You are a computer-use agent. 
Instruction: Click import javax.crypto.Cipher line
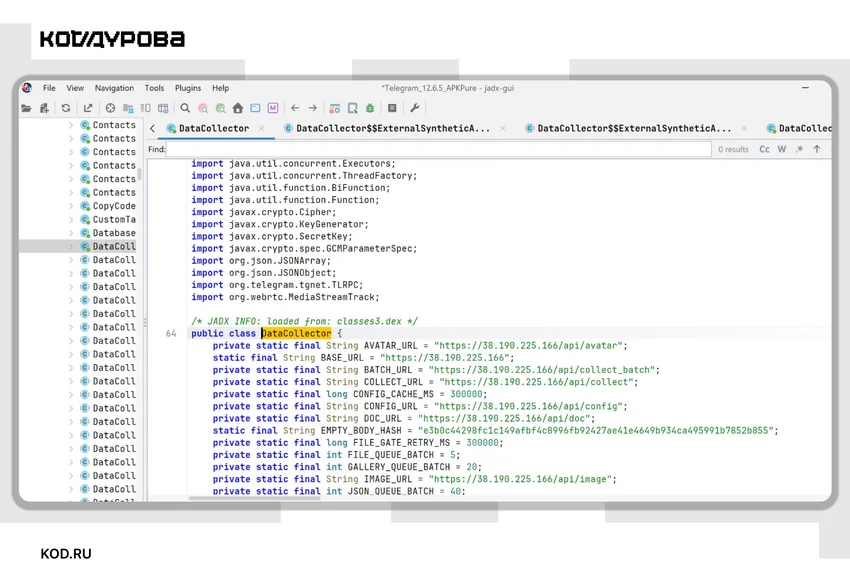[x=263, y=212]
